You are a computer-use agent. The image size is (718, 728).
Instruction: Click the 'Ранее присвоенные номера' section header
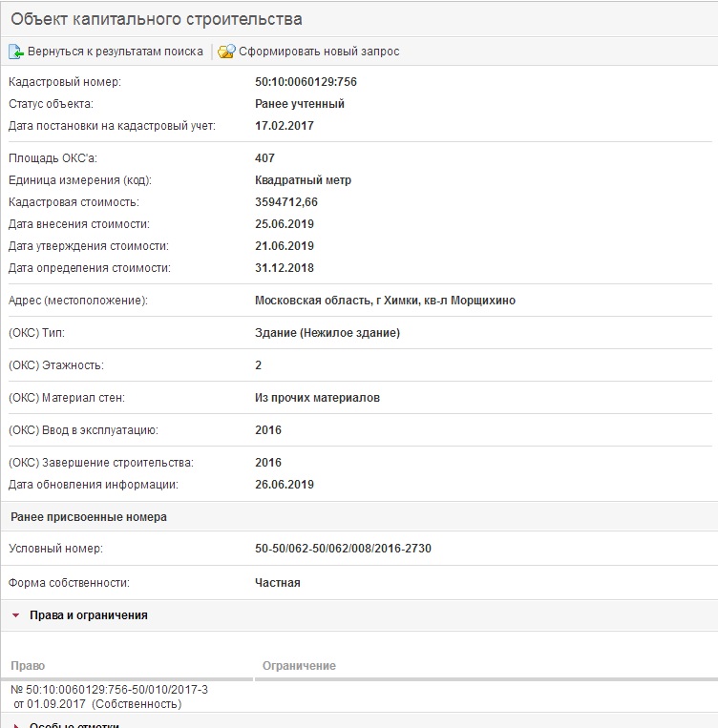[x=89, y=517]
